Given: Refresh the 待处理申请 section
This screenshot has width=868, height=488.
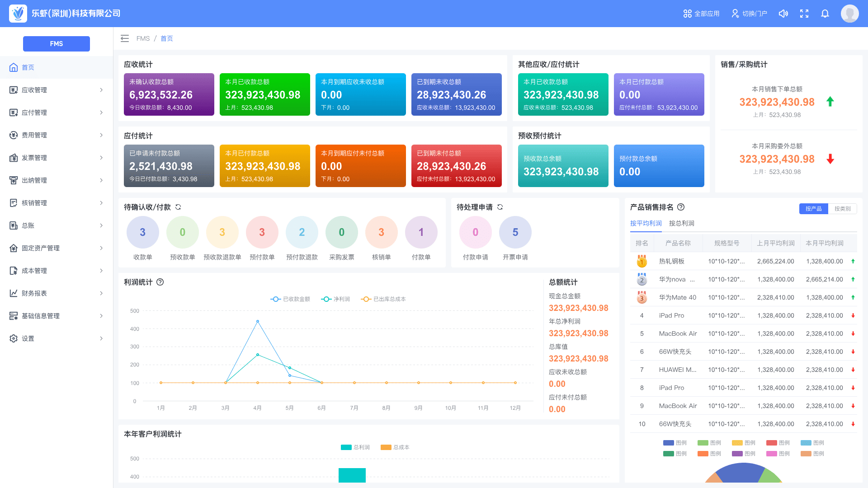Looking at the screenshot, I should point(500,207).
